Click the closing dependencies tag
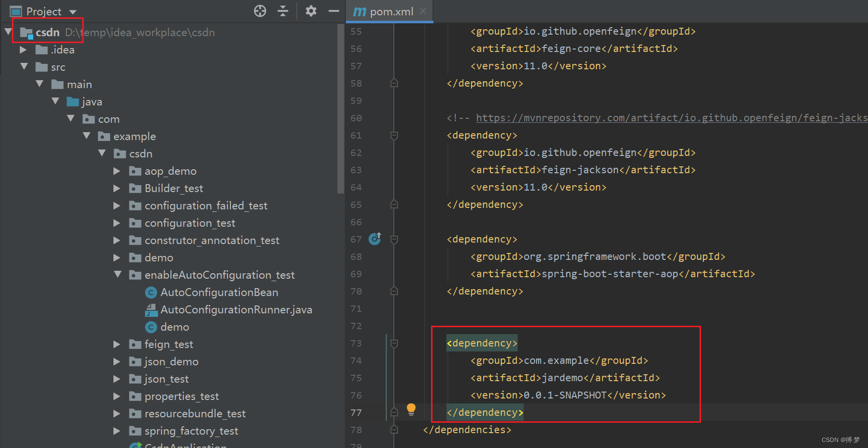This screenshot has height=448, width=868. (x=467, y=430)
